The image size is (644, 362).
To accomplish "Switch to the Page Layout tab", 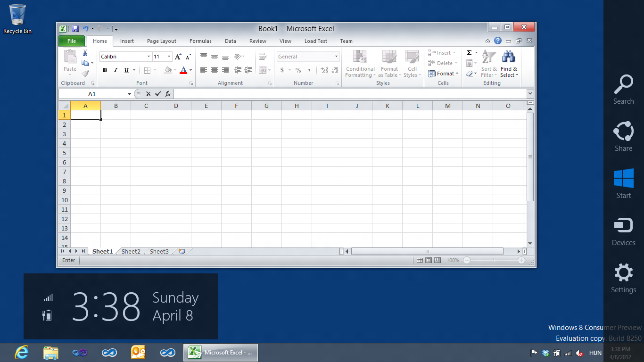I will click(x=162, y=41).
